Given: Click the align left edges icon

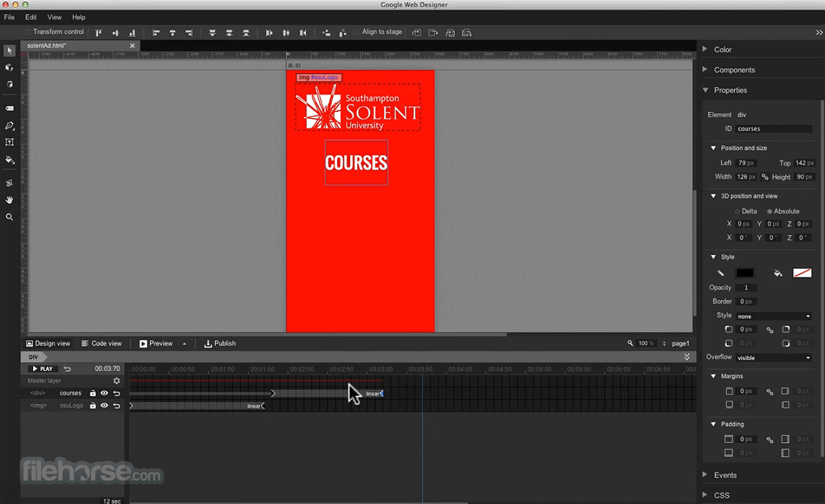Looking at the screenshot, I should [156, 32].
